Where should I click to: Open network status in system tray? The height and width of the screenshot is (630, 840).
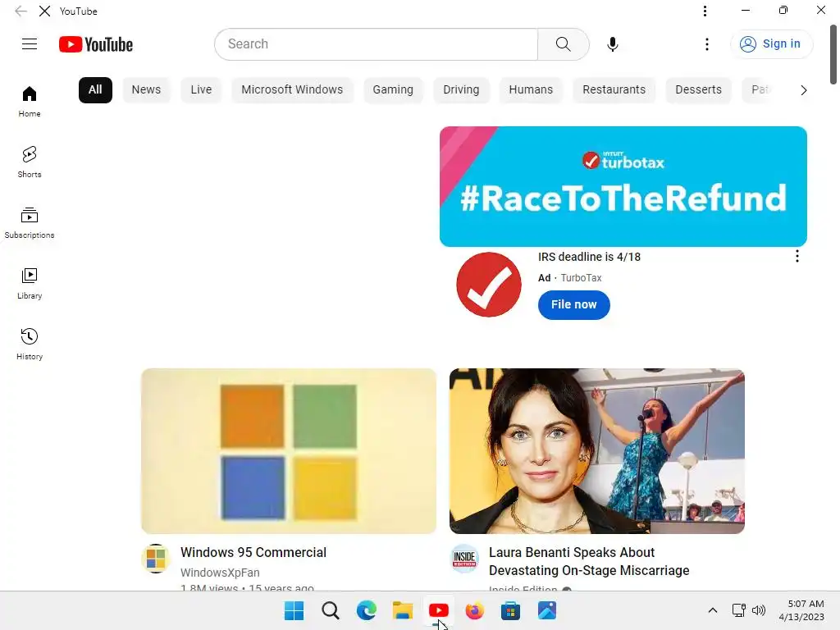[x=739, y=610]
